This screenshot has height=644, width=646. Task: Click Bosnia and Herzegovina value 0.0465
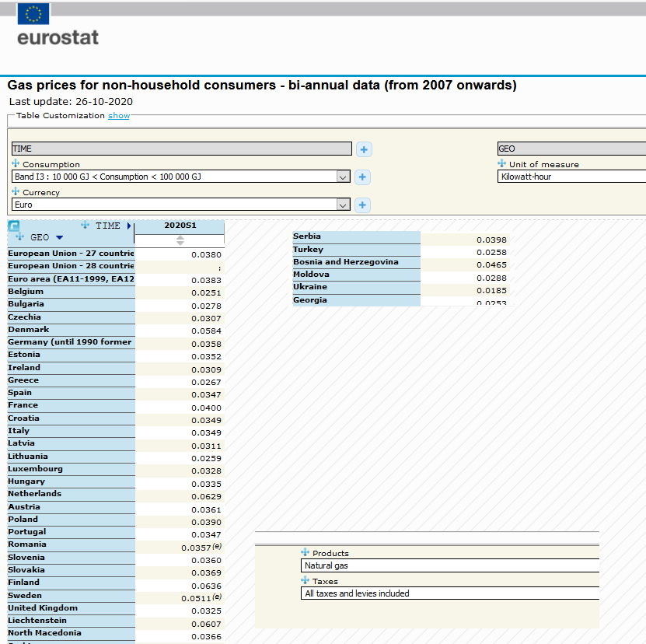pyautogui.click(x=491, y=265)
